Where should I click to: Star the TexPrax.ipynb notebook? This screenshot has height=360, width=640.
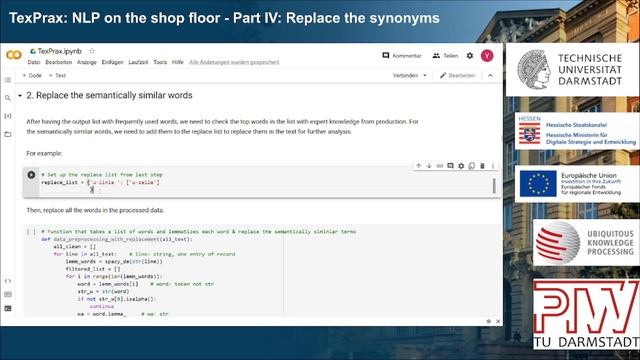click(92, 51)
